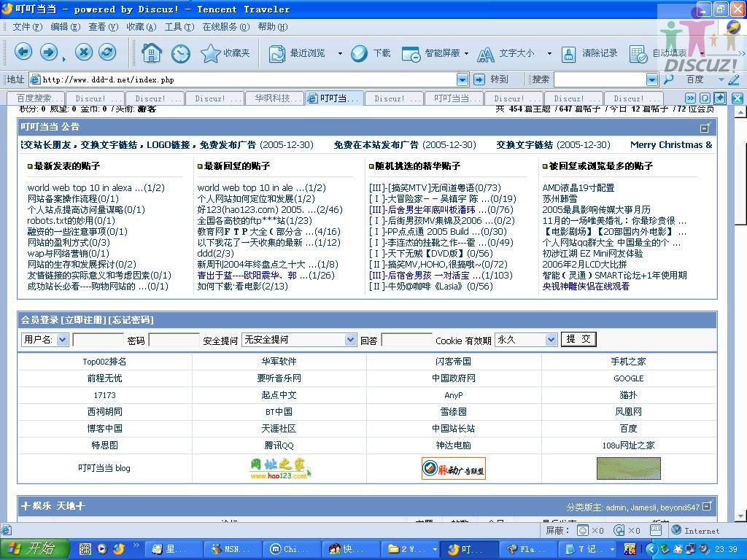Click the hao123 网址之家 logo banner
747x560 pixels.
point(279,469)
